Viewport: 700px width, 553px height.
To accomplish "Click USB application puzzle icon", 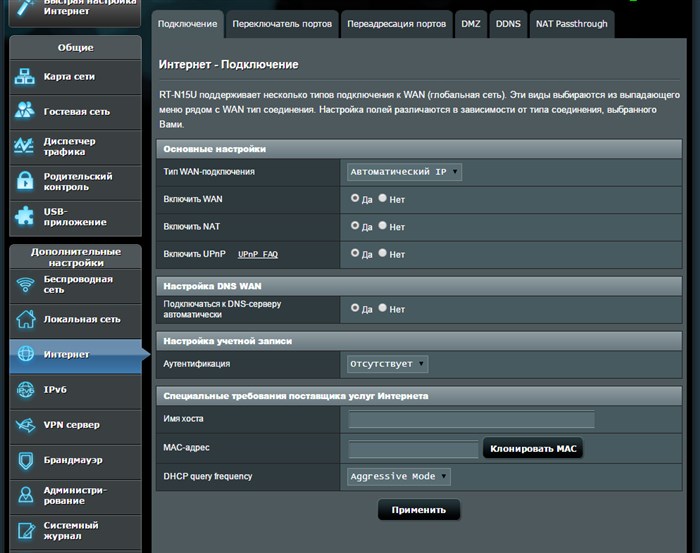I will (24, 216).
